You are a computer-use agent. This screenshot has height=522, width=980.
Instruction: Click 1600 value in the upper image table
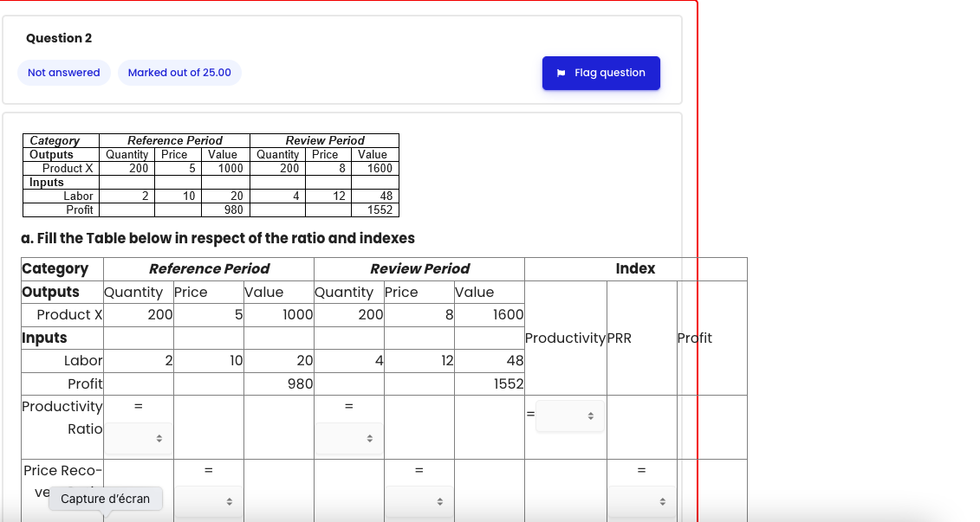tap(380, 168)
